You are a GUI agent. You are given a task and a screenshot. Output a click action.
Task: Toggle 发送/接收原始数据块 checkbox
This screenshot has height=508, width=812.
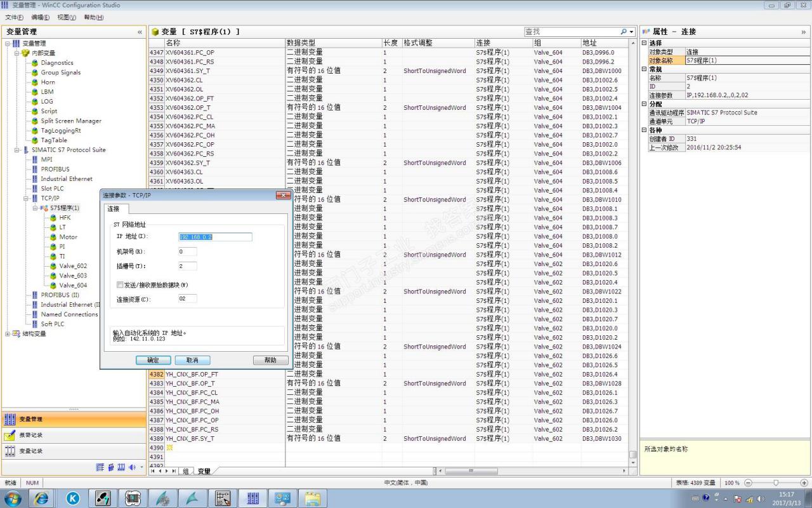coord(120,285)
